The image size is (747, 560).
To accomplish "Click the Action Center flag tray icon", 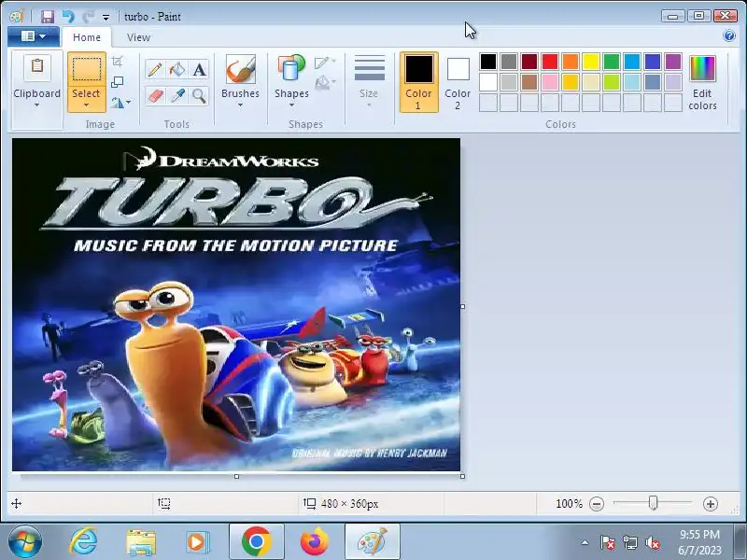I will click(608, 542).
